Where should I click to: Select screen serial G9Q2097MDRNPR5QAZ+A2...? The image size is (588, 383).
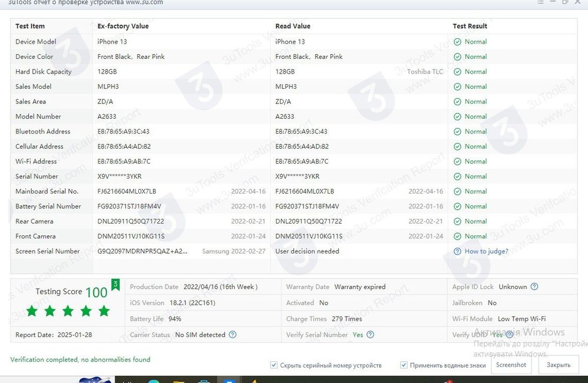pyautogui.click(x=142, y=251)
